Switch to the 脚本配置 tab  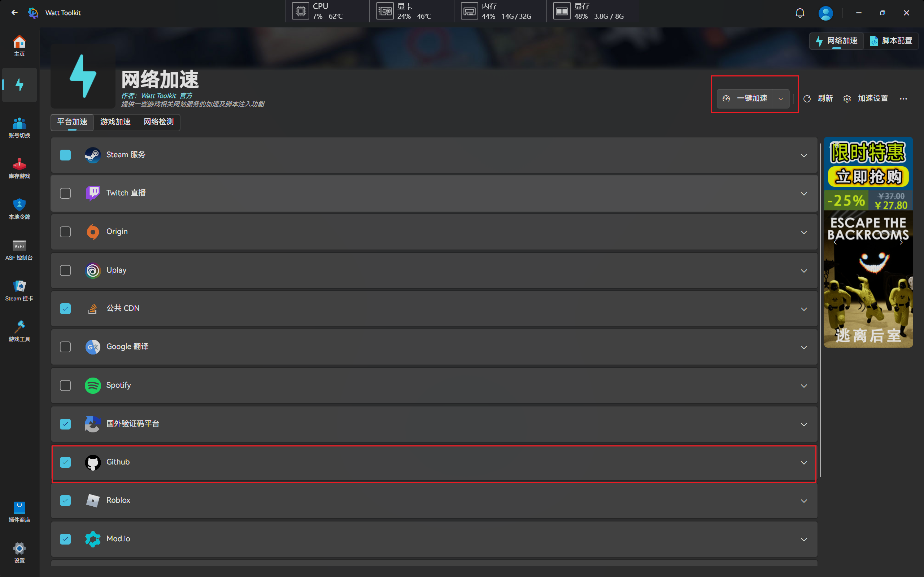(x=891, y=41)
